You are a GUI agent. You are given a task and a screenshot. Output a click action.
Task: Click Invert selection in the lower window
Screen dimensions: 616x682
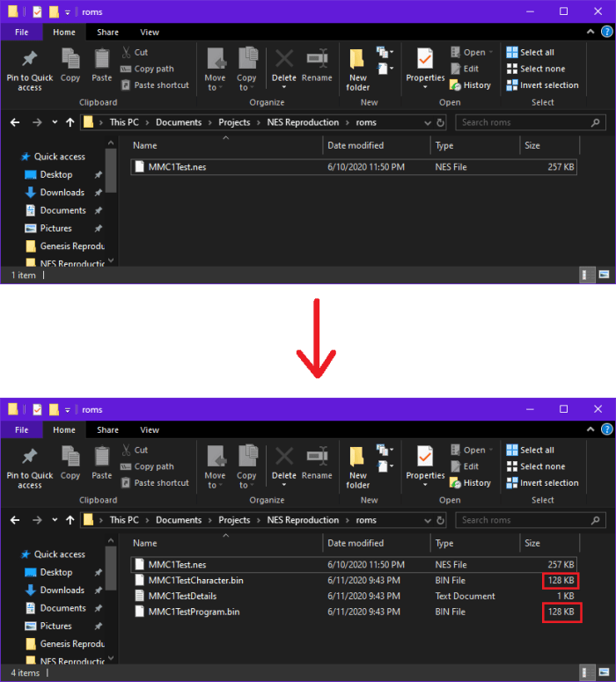pos(542,483)
